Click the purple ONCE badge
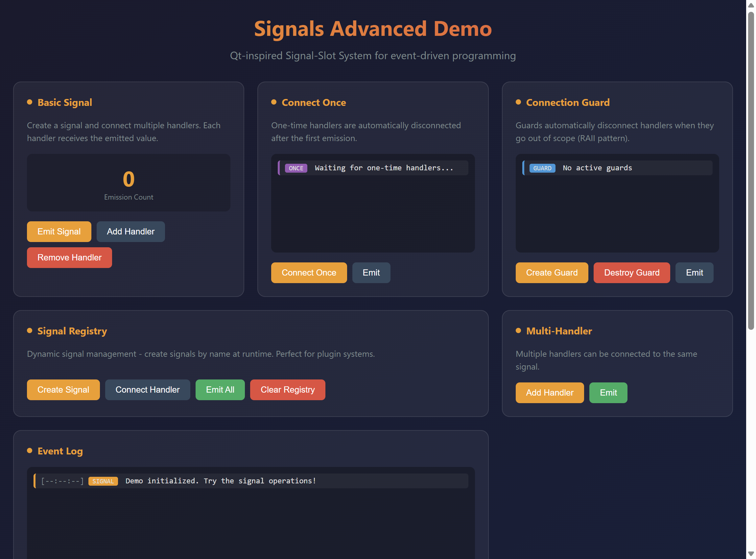This screenshot has width=756, height=559. tap(296, 168)
